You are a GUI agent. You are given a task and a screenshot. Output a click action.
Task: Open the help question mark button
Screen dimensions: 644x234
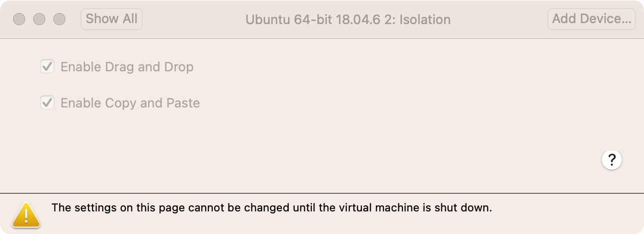[612, 160]
